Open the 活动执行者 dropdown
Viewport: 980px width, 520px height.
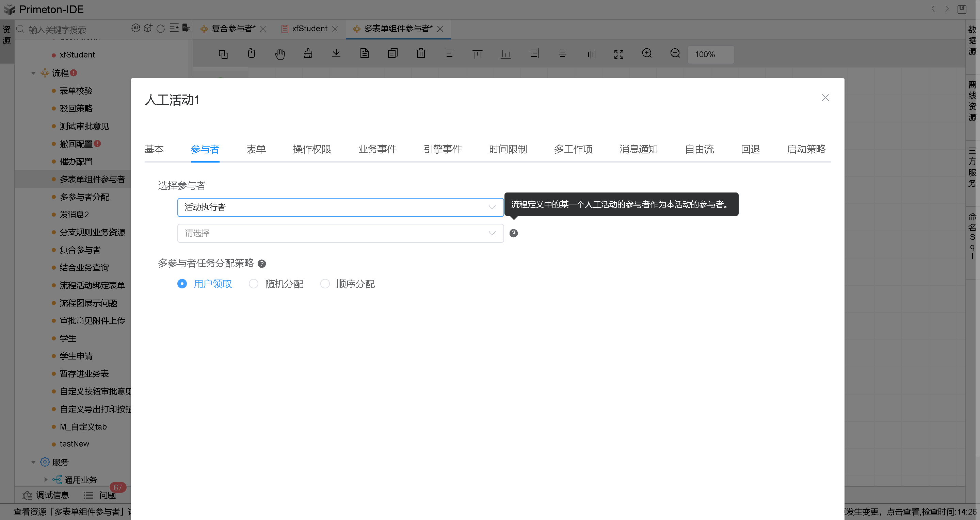(x=340, y=207)
